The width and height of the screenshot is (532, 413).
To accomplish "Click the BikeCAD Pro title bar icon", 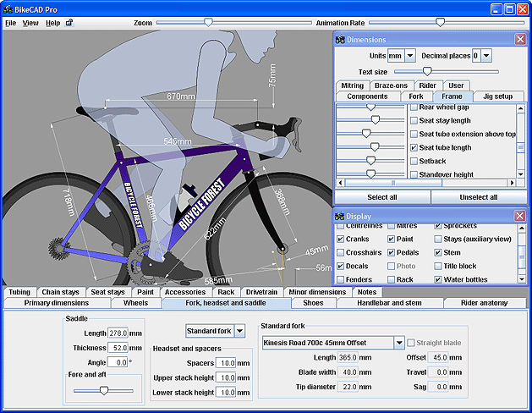I will 8,8.
